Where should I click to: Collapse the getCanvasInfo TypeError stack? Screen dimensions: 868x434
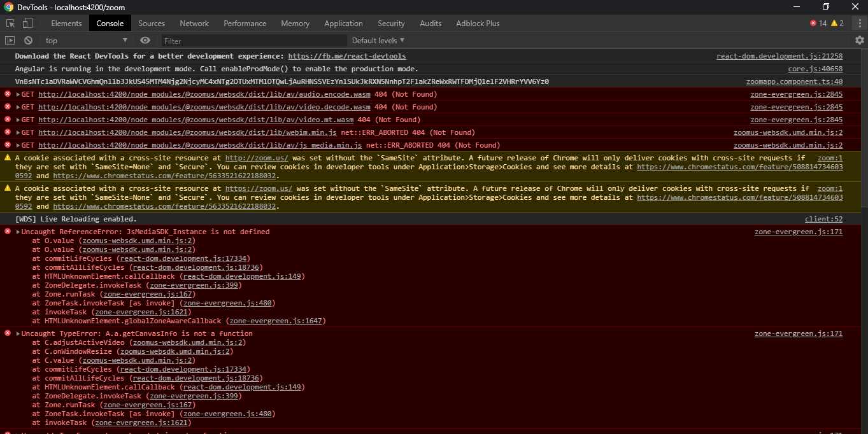pos(18,333)
